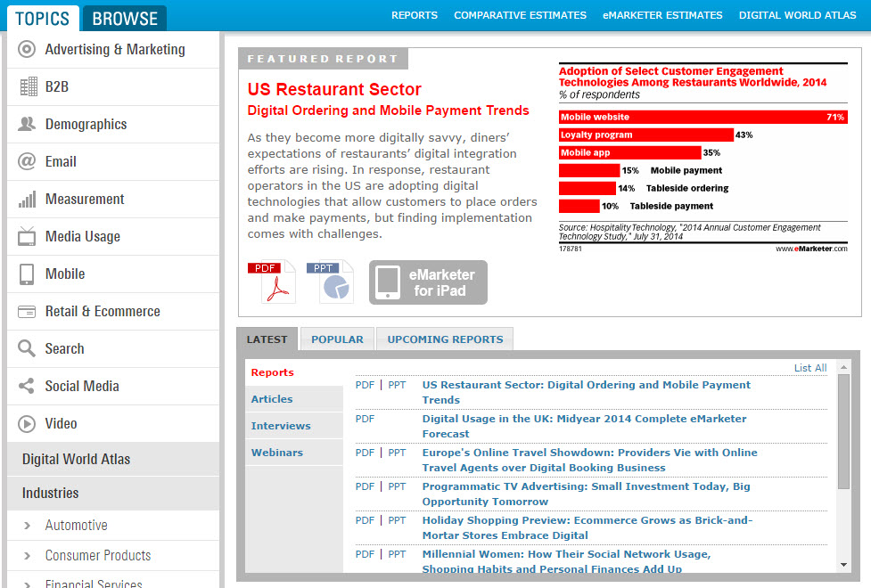Click PDF link for Millennial Women report
The height and width of the screenshot is (588, 871).
(365, 554)
